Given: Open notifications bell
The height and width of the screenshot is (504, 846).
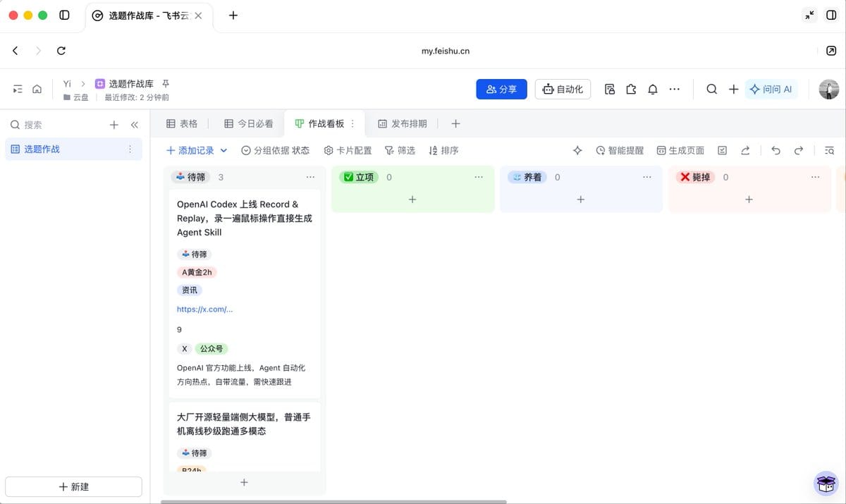Looking at the screenshot, I should coord(653,89).
